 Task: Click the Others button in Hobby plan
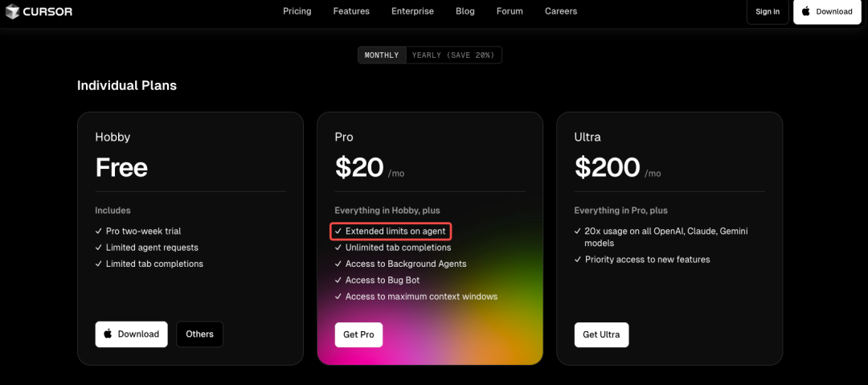click(200, 334)
